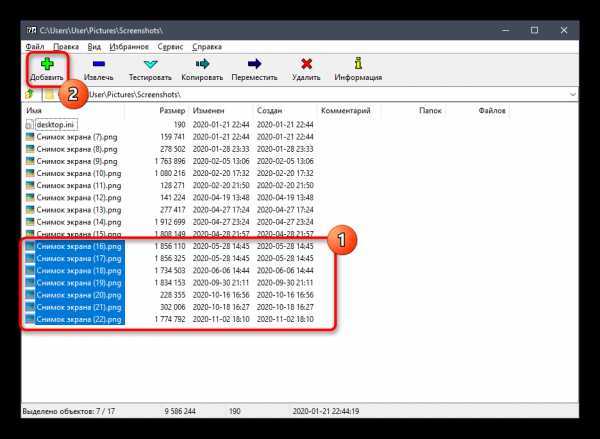Screen dimensions: 600x439
Task: Click the Папок column header
Action: (x=430, y=111)
